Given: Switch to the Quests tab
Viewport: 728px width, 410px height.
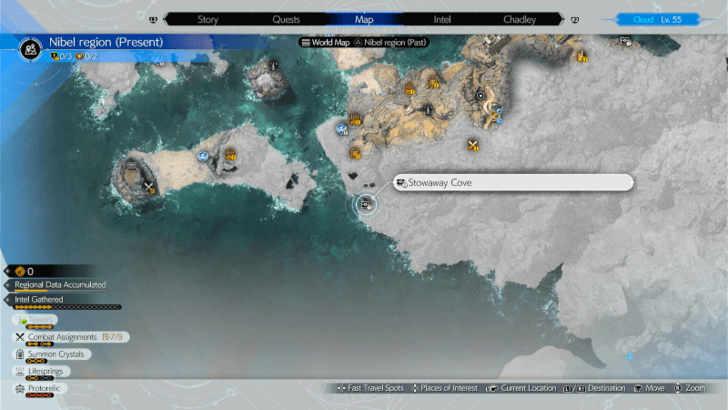Looking at the screenshot, I should coord(285,19).
